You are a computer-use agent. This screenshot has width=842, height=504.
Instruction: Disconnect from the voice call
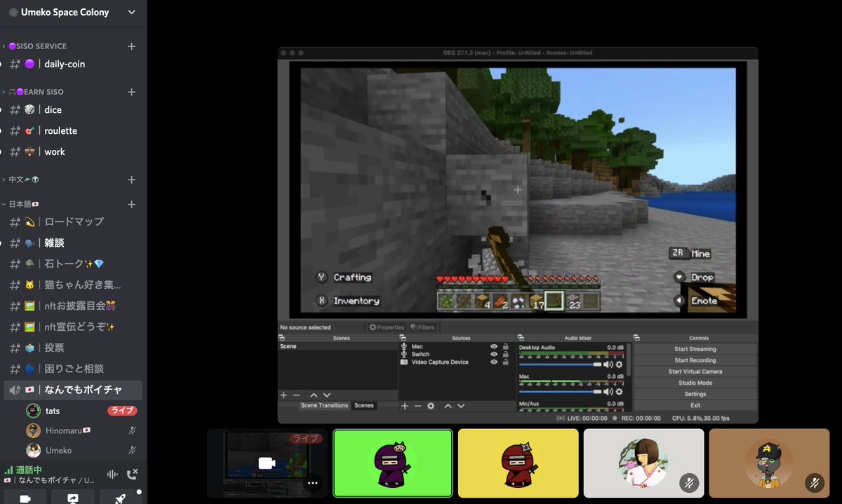pos(132,475)
